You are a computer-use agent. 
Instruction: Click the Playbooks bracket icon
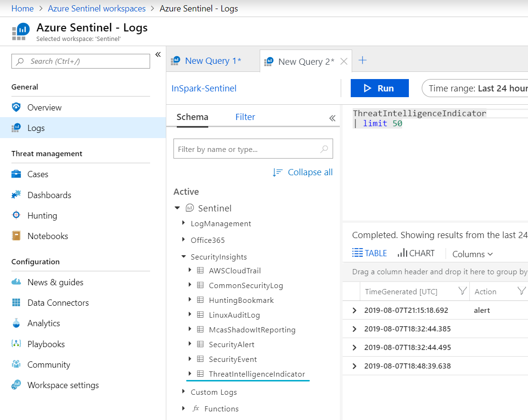click(x=16, y=344)
